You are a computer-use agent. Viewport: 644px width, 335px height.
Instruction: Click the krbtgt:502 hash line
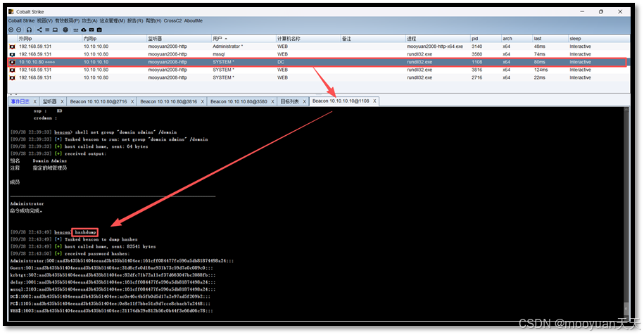click(x=113, y=275)
